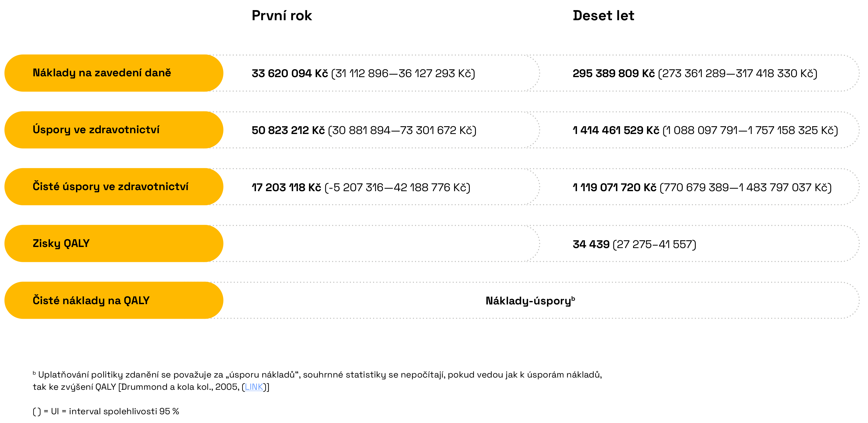Viewport: 868px width, 423px height.
Task: Open the LINK hyperlink in the footnote
Action: (x=254, y=387)
